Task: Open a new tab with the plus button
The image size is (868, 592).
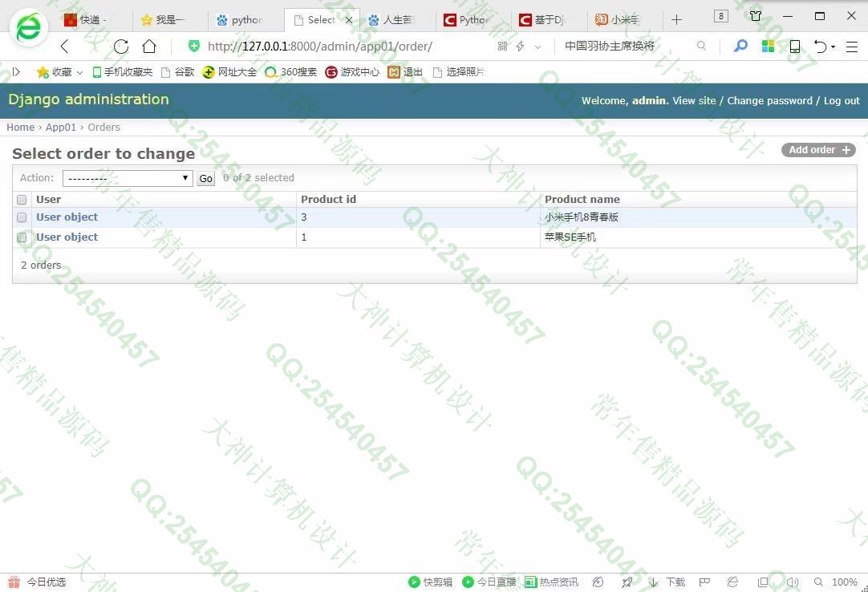Action: [676, 20]
